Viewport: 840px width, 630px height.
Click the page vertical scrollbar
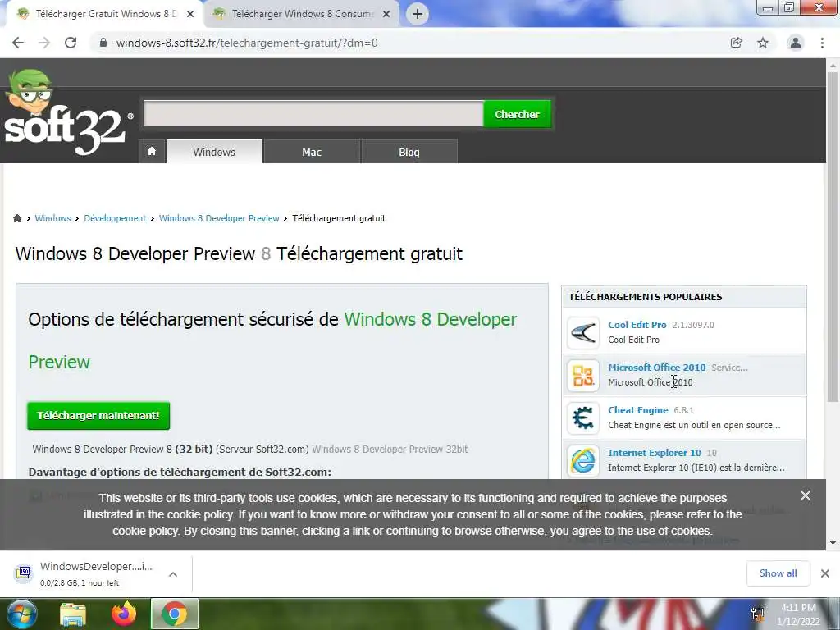point(833,235)
